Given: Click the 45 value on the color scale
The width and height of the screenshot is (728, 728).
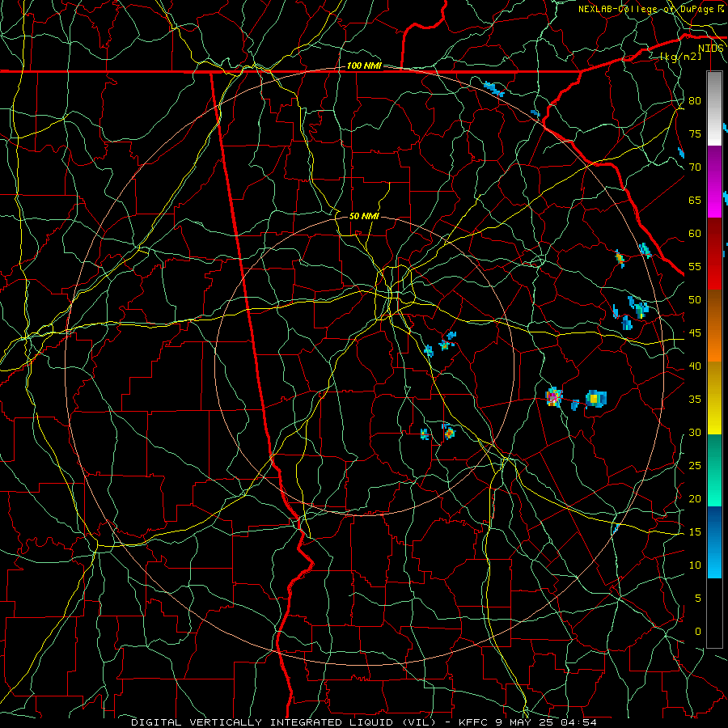Looking at the screenshot, I should (695, 333).
